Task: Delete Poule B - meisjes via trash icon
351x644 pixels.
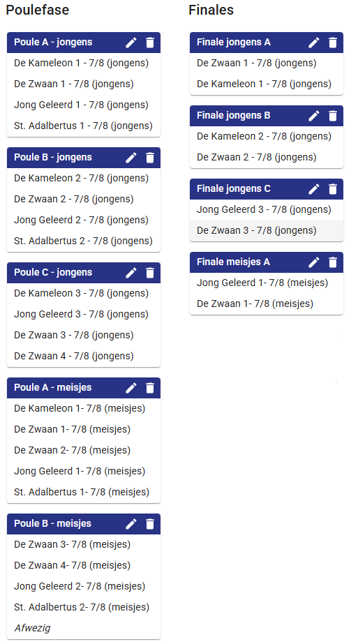Action: pyautogui.click(x=150, y=523)
